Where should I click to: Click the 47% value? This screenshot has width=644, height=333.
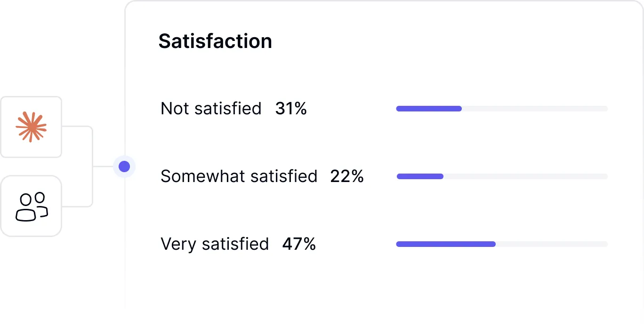(299, 244)
